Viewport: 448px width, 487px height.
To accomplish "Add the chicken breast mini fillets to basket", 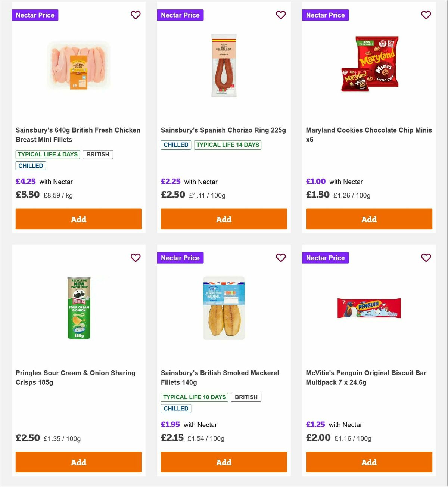I will [78, 219].
